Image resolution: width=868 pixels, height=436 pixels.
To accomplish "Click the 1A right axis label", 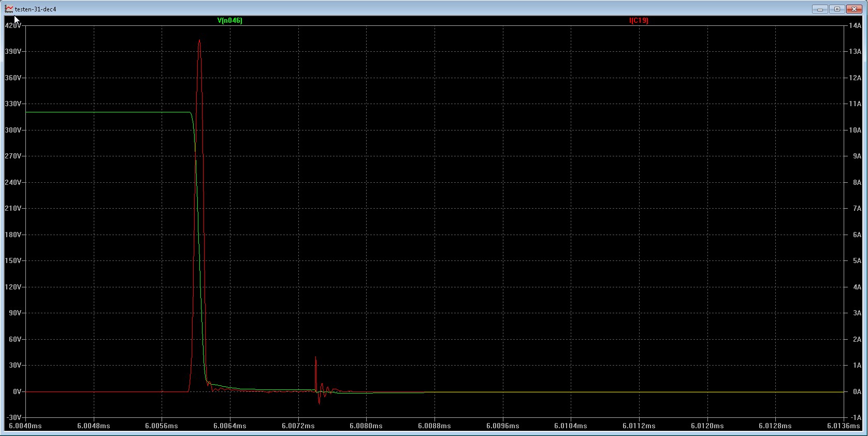I will pos(857,366).
